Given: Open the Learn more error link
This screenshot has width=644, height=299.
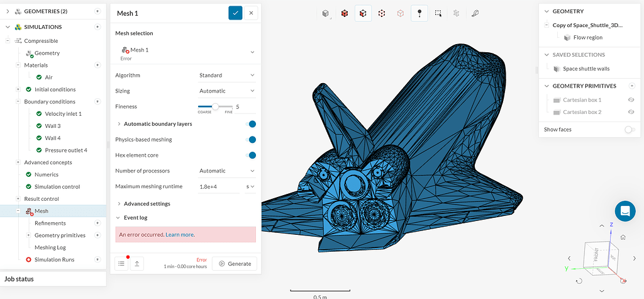Looking at the screenshot, I should click(179, 234).
